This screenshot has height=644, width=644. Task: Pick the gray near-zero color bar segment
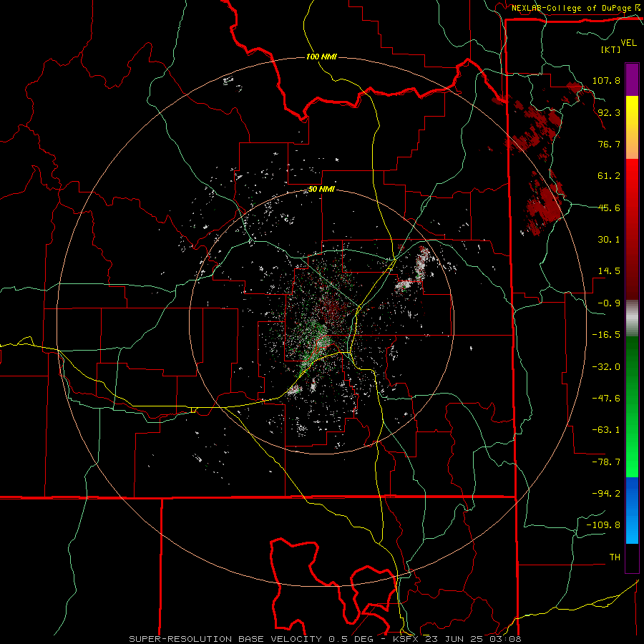[x=632, y=318]
